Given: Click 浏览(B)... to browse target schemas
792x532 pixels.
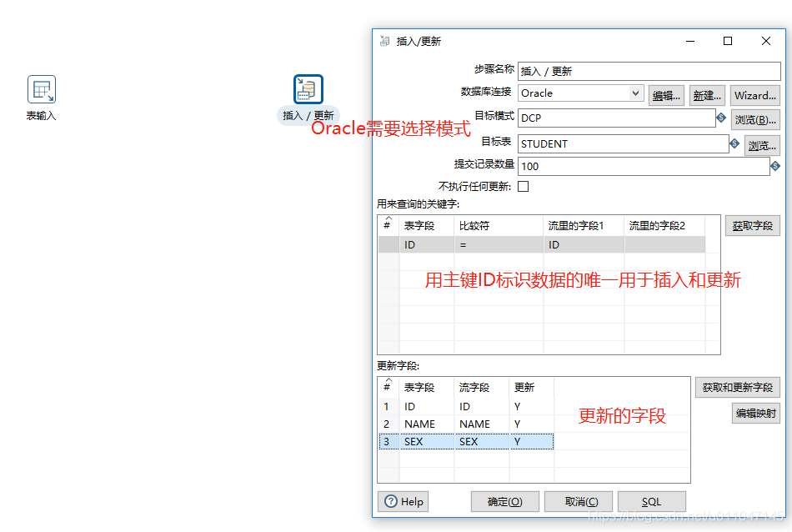Looking at the screenshot, I should 755,119.
